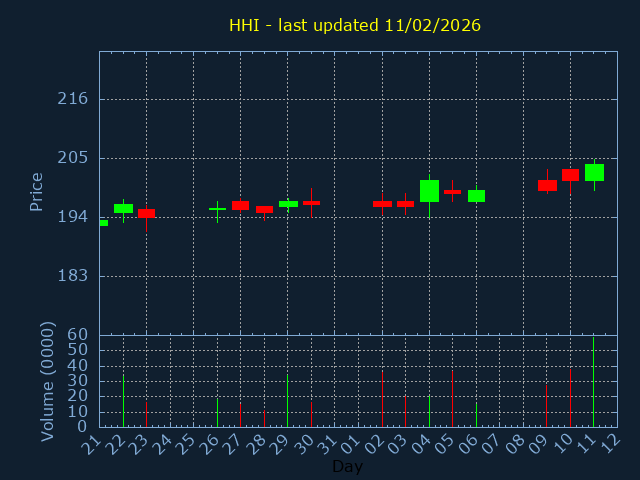Click the 216 price axis label

pos(73,99)
